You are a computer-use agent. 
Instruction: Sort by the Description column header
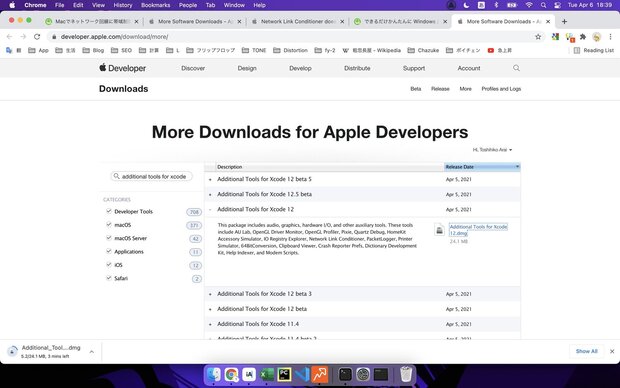pos(330,167)
